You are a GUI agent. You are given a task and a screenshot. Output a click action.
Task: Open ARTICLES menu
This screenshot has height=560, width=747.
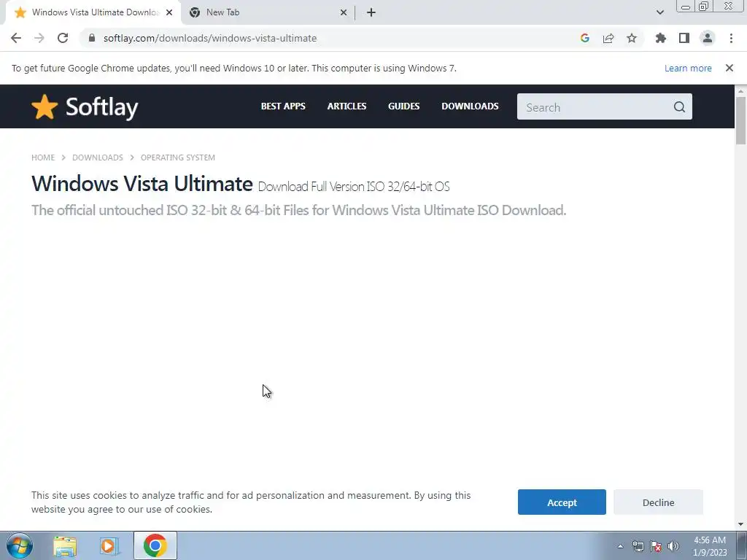point(347,106)
